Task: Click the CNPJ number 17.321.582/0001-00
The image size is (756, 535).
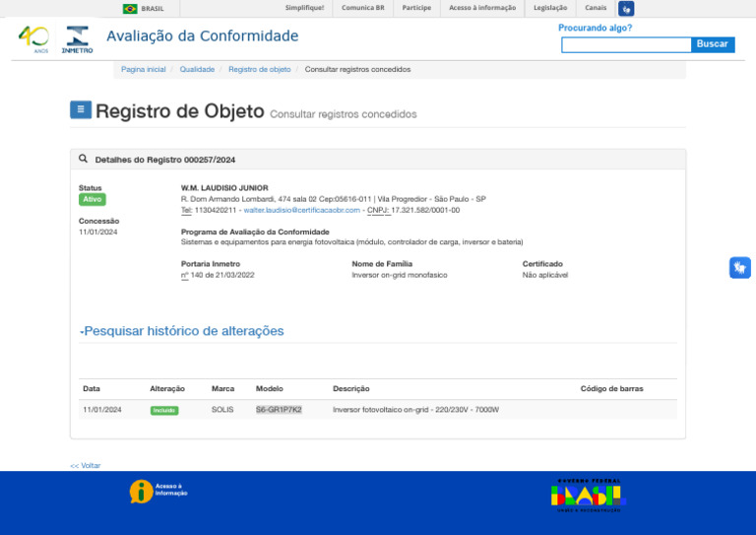Action: 425,210
